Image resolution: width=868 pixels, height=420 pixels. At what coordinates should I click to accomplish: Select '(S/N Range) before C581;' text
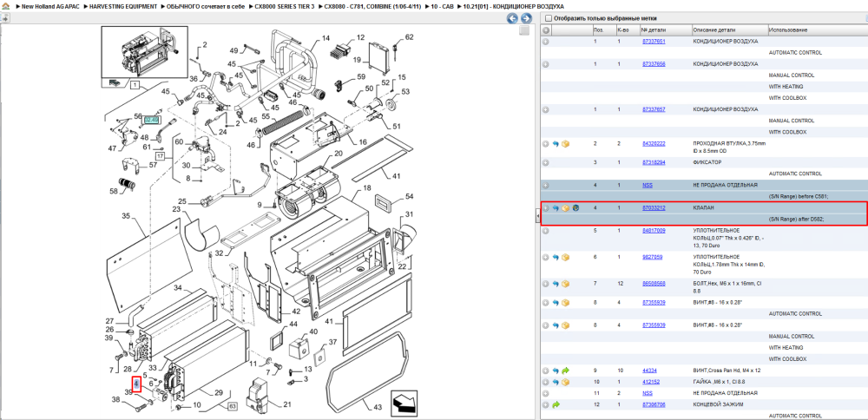(x=797, y=196)
